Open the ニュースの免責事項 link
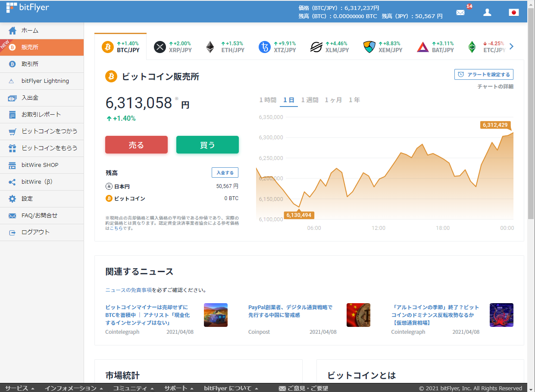 (128, 290)
